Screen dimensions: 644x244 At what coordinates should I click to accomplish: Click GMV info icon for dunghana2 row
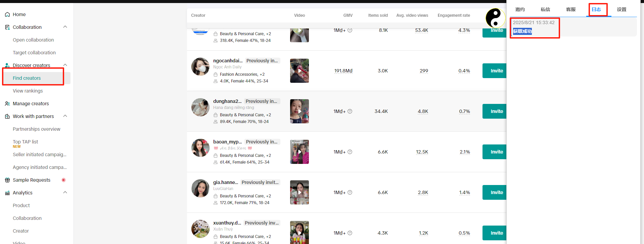(x=350, y=111)
